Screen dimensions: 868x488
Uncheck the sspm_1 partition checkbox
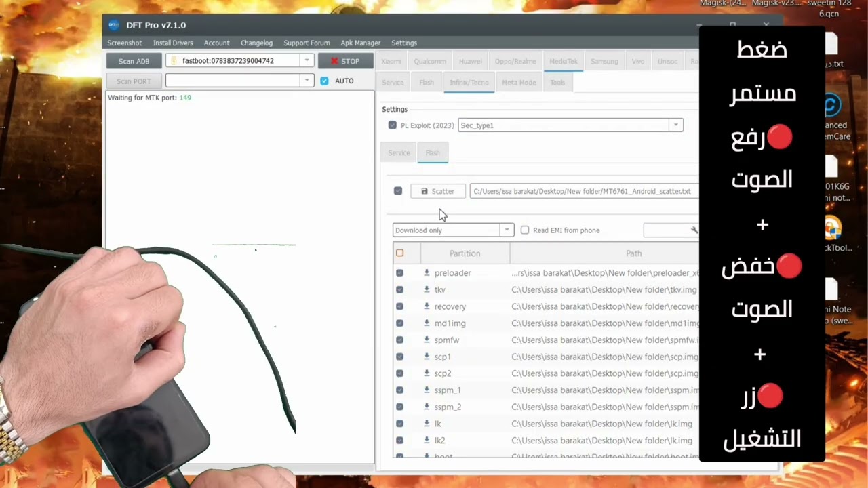[x=399, y=390]
